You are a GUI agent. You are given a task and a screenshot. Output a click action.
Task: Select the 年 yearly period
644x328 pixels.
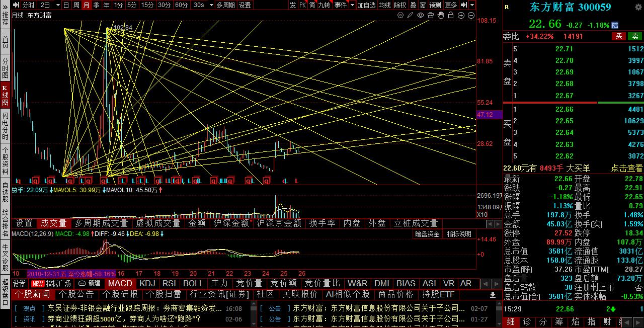tap(106, 5)
